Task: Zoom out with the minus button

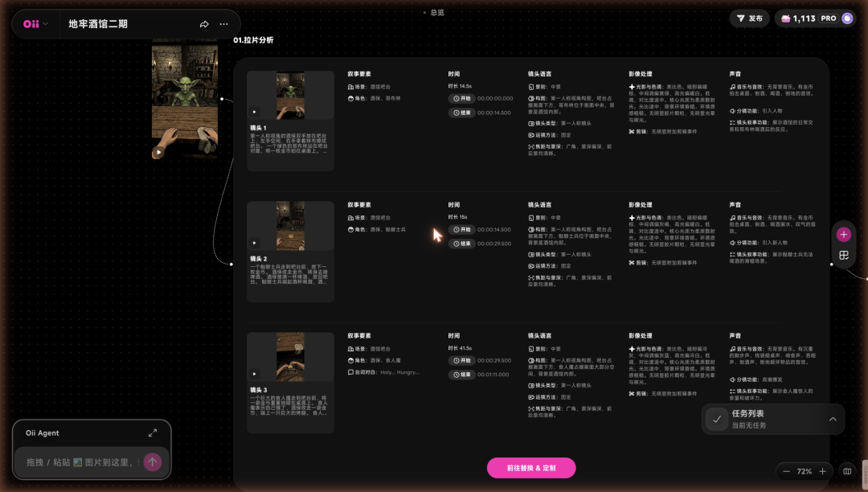Action: click(x=786, y=472)
